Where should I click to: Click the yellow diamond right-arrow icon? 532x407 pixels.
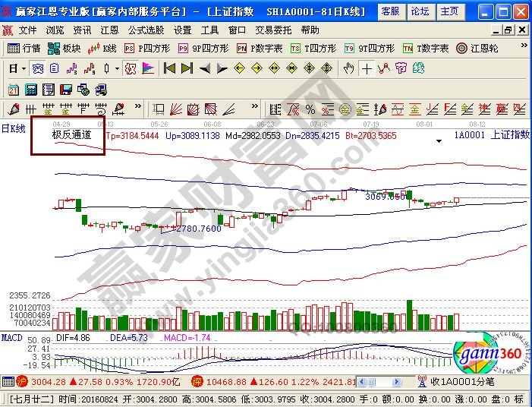pos(257,68)
